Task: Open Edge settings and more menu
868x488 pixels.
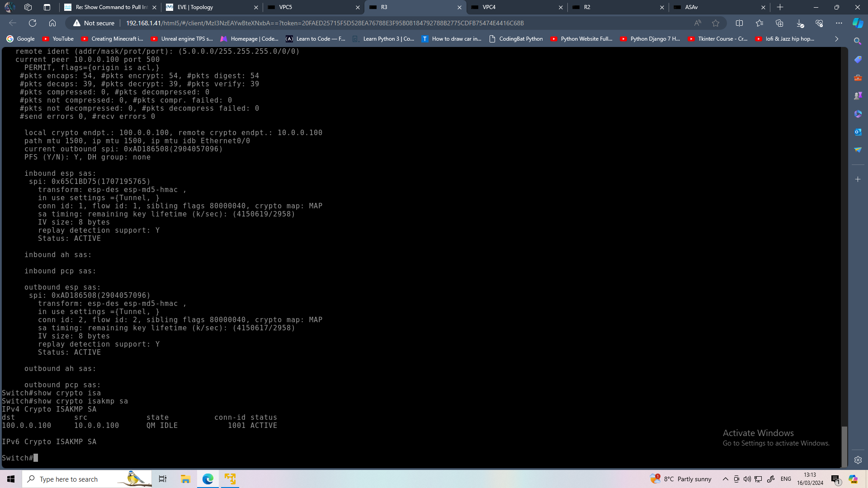Action: pyautogui.click(x=839, y=23)
